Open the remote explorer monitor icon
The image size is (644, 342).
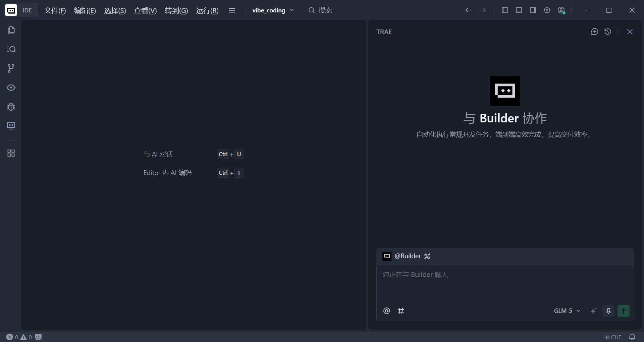(x=11, y=126)
